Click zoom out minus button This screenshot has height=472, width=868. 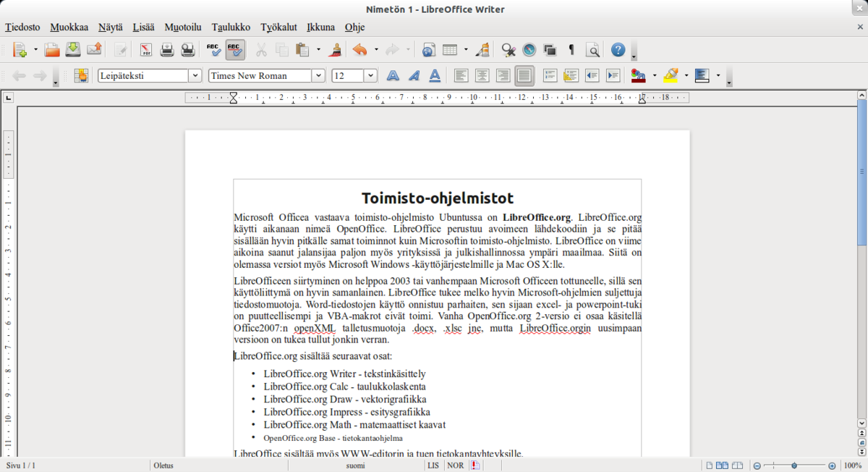[757, 465]
